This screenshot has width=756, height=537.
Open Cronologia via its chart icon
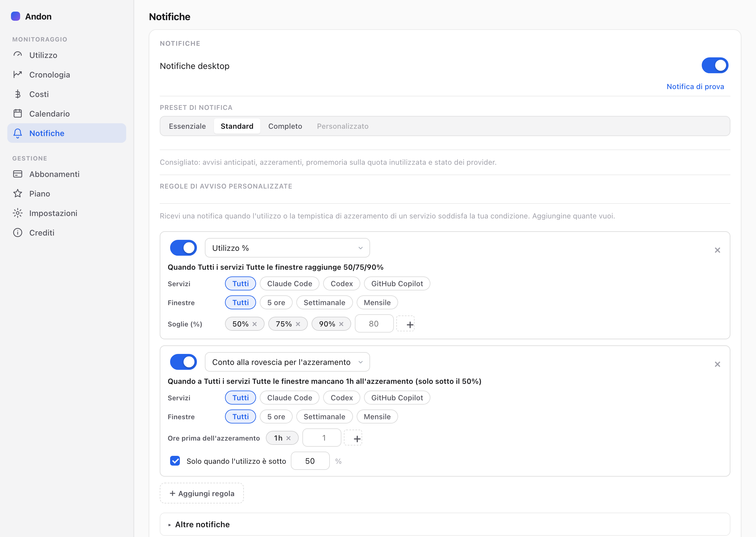(x=18, y=74)
